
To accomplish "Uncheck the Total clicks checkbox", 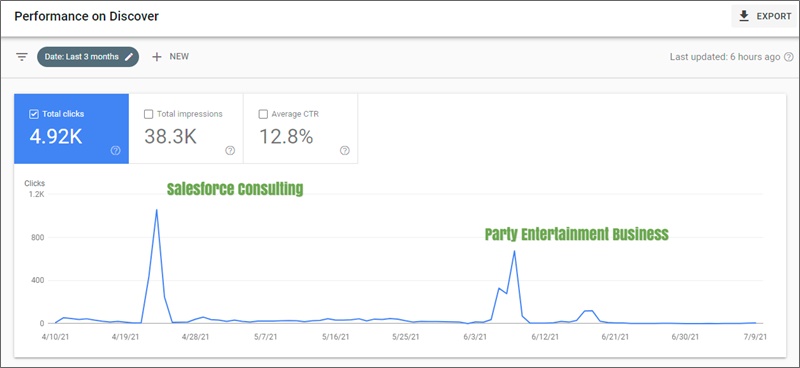I will (34, 114).
